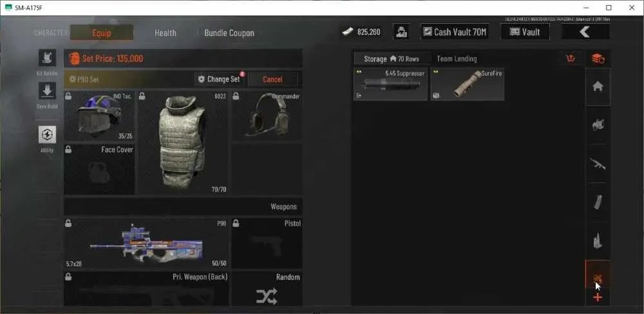The height and width of the screenshot is (314, 644).
Task: Click the P90 Set name label
Action: [88, 79]
